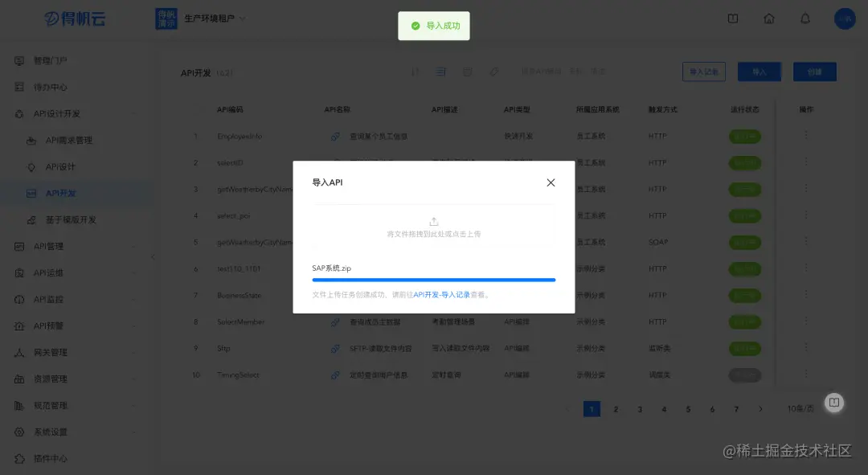Click the delete icon in the API toolbar
868x475 pixels.
467,72
